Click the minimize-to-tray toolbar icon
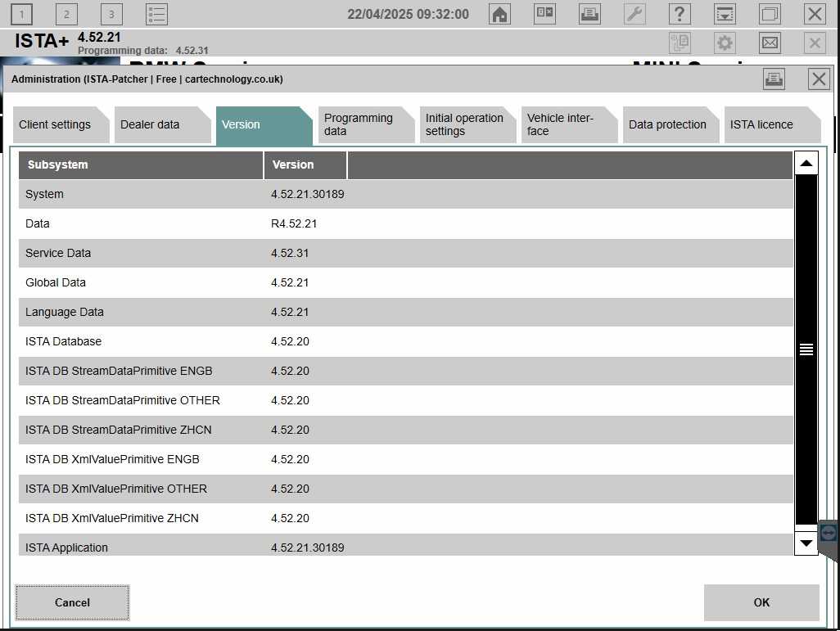The height and width of the screenshot is (631, 840). click(725, 14)
